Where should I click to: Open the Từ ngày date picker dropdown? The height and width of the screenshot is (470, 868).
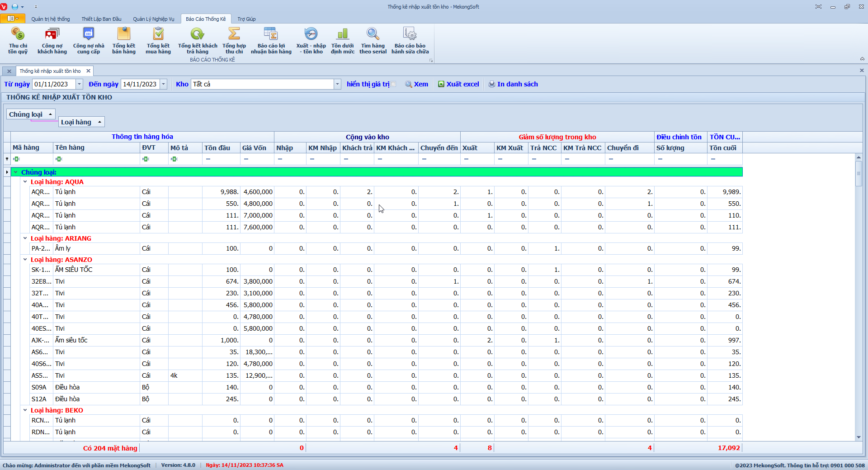(79, 84)
